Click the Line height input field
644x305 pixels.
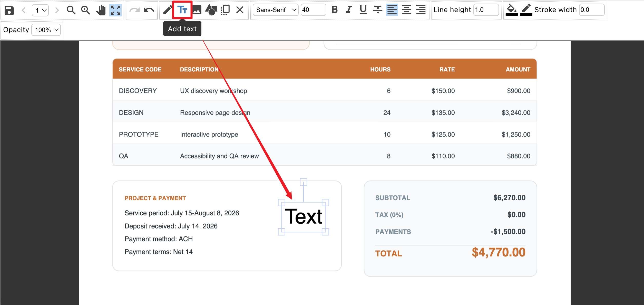coord(486,10)
